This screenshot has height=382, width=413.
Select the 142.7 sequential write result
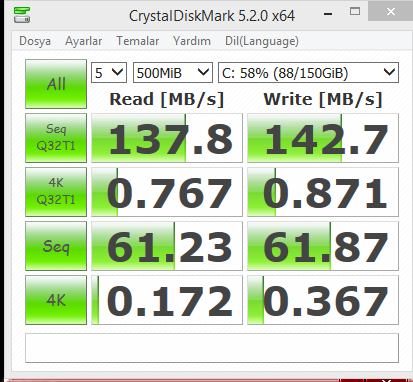pos(323,138)
